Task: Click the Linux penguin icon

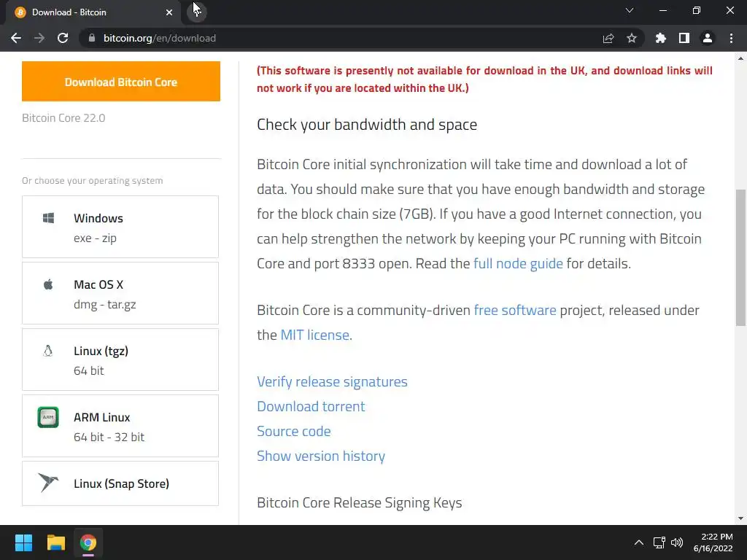Action: 47,351
